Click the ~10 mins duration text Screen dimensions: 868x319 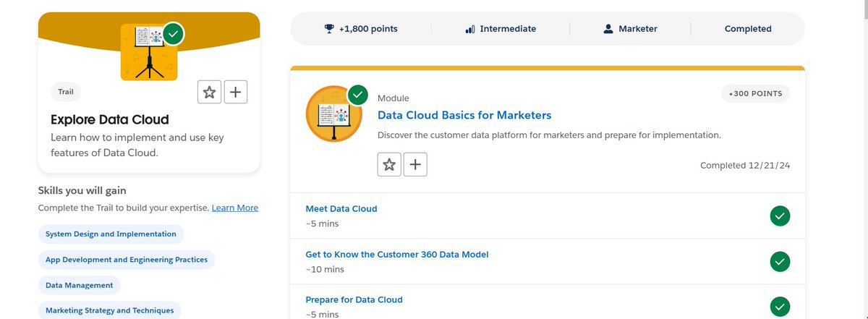325,269
